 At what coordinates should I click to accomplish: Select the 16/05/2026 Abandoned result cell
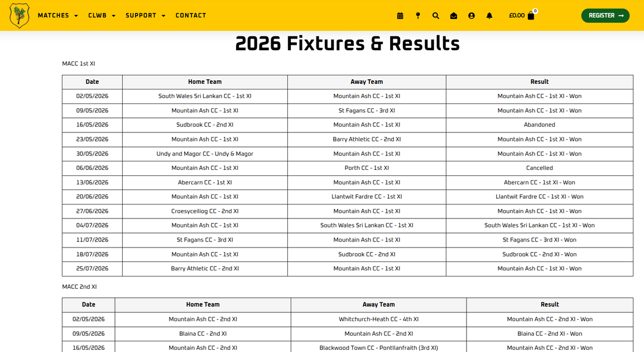click(x=539, y=125)
